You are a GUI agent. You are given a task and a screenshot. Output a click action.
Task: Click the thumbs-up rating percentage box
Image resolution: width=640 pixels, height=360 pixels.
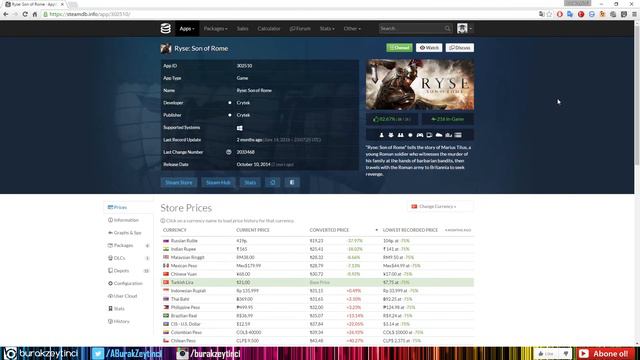click(x=391, y=119)
